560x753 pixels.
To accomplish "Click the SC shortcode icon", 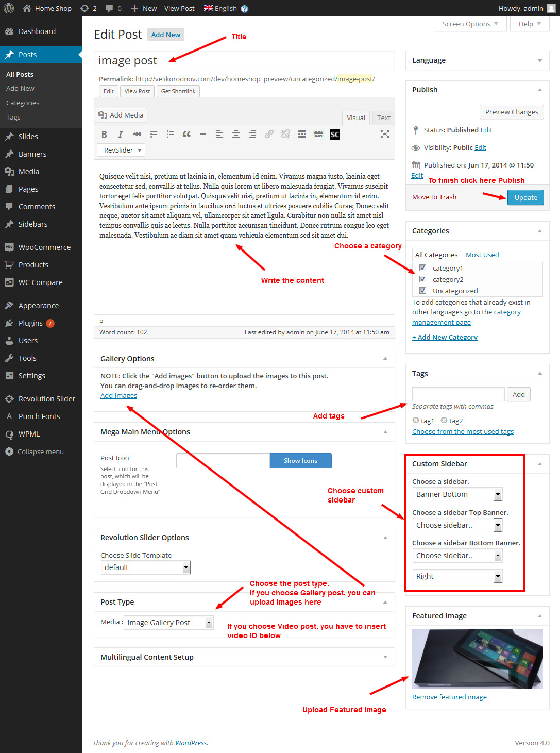I will tap(335, 135).
